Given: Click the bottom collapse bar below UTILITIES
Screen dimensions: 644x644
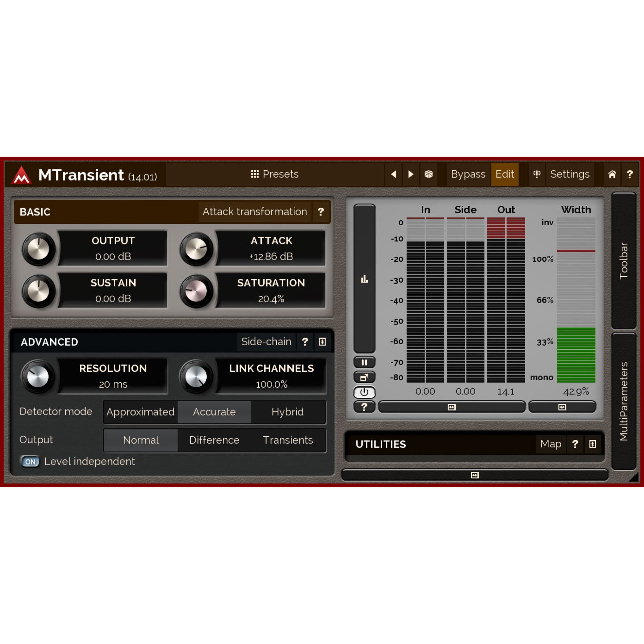Looking at the screenshot, I should 475,475.
